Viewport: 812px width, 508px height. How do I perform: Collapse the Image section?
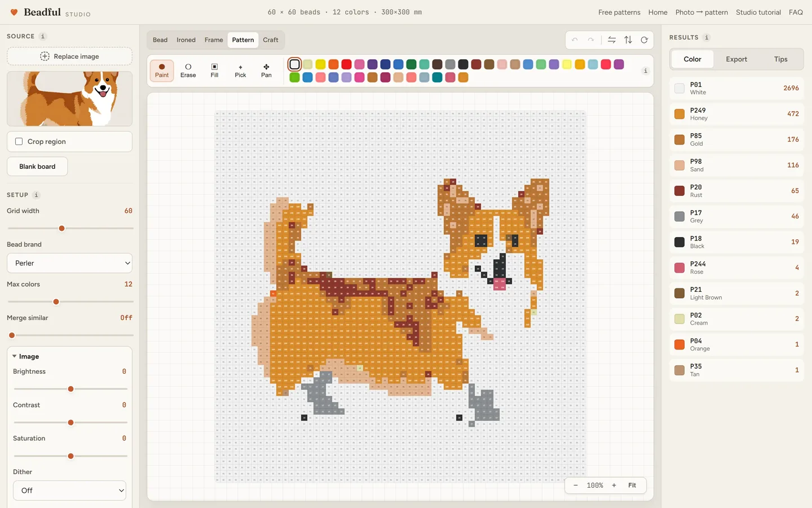26,357
